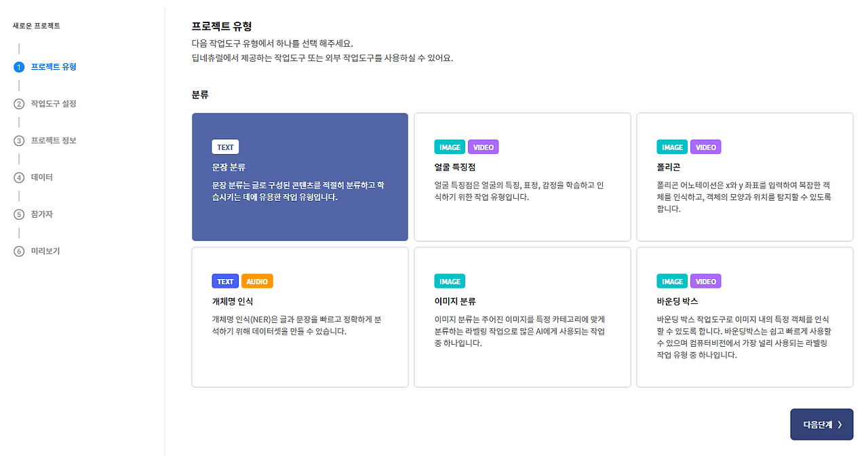Select the 바운딩 박스 card
Screen dimensions: 868x456
(745, 318)
